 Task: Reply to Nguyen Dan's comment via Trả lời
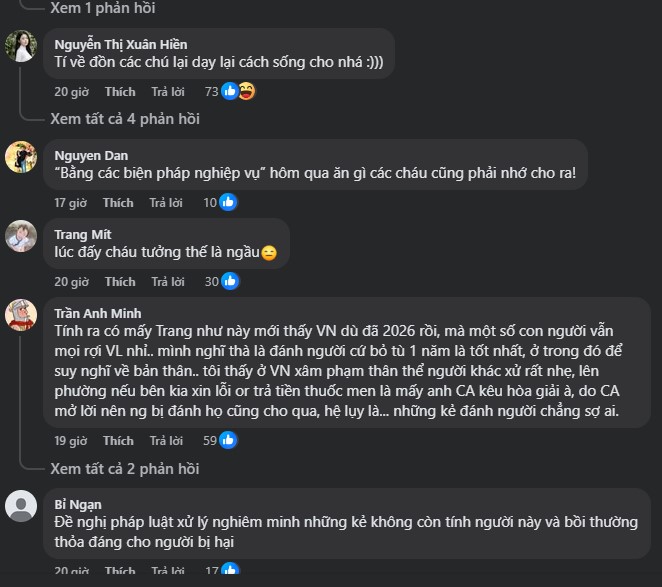(x=166, y=203)
